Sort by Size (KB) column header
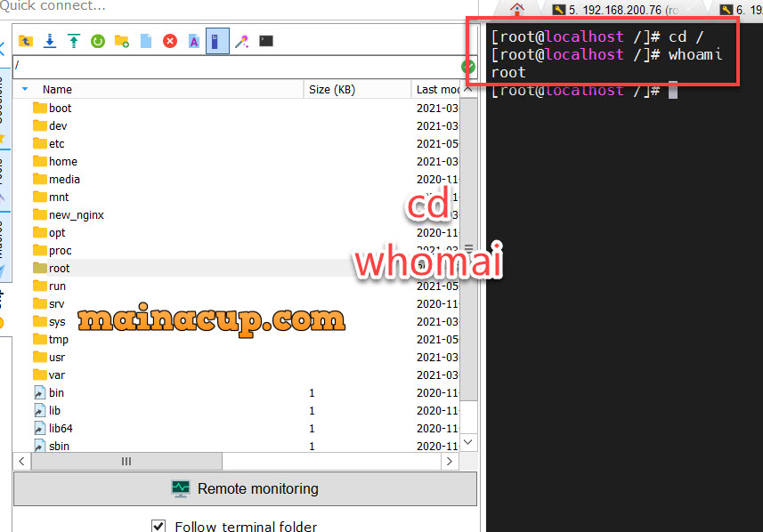Viewport: 763px width, 532px height. click(x=331, y=89)
